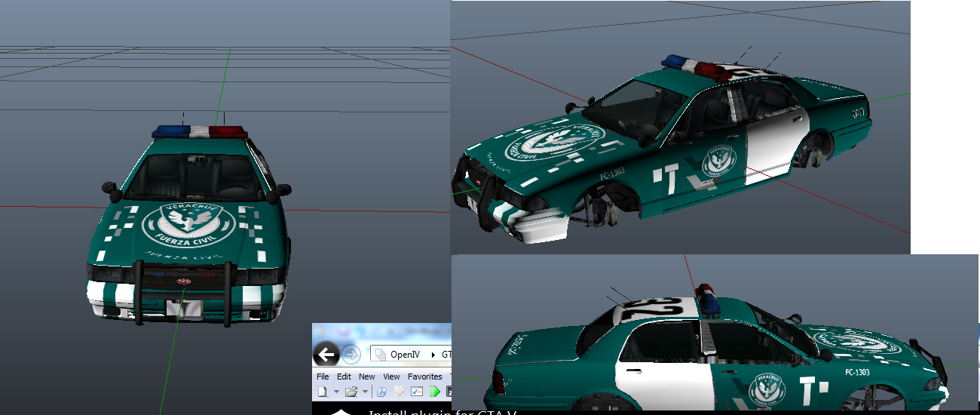Expand the new document dropdown arrow
The image size is (980, 415).
pos(336,392)
